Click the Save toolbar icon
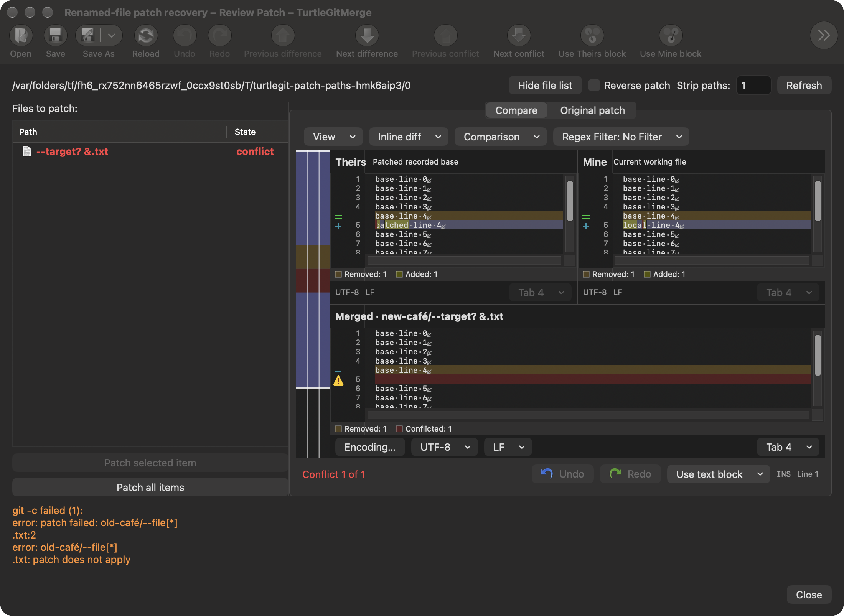Image resolution: width=844 pixels, height=616 pixels. point(56,36)
